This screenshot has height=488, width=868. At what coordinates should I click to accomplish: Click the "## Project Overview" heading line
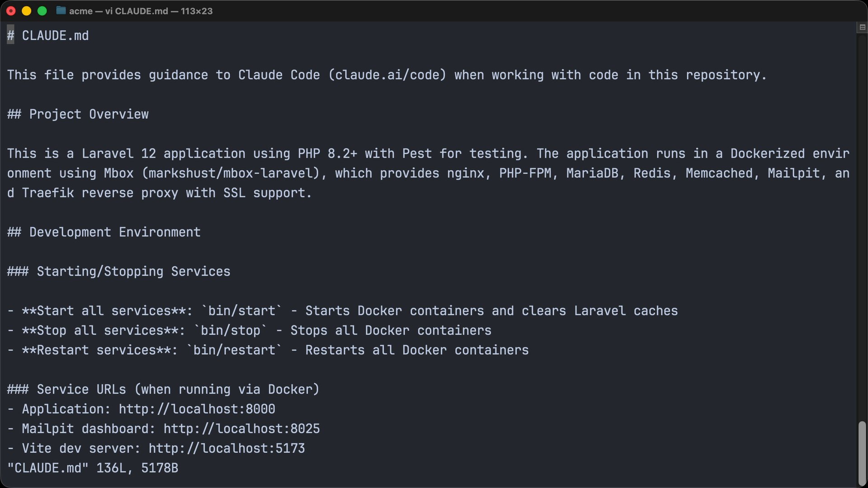[78, 114]
